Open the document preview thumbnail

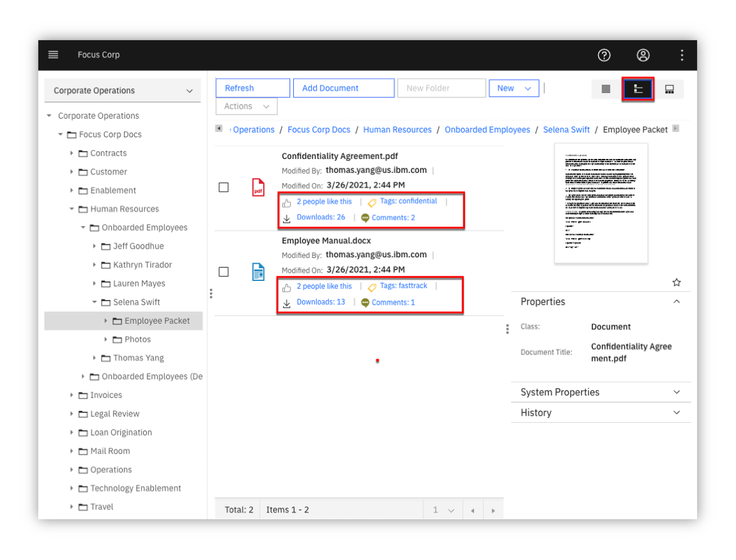pyautogui.click(x=601, y=203)
